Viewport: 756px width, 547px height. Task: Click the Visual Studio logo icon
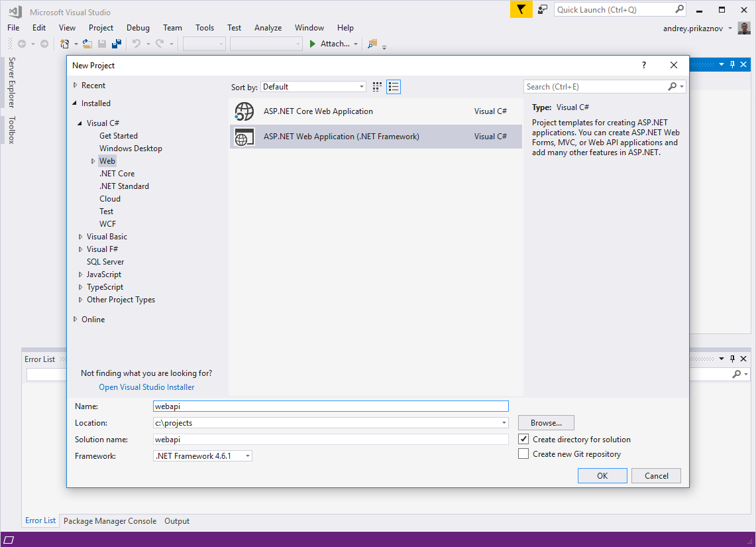click(15, 11)
